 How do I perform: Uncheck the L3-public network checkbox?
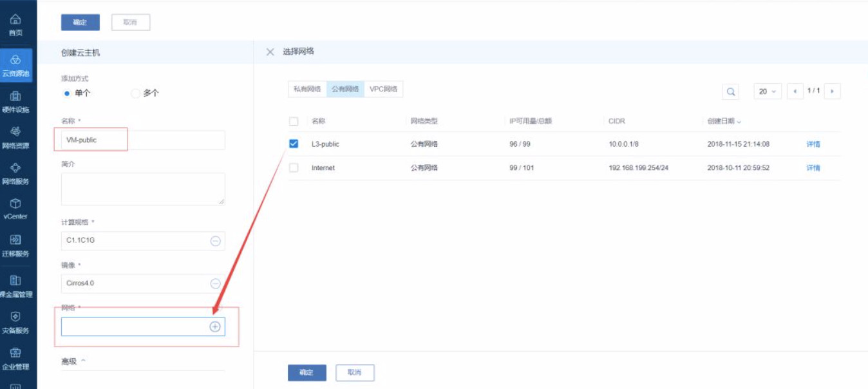tap(294, 144)
